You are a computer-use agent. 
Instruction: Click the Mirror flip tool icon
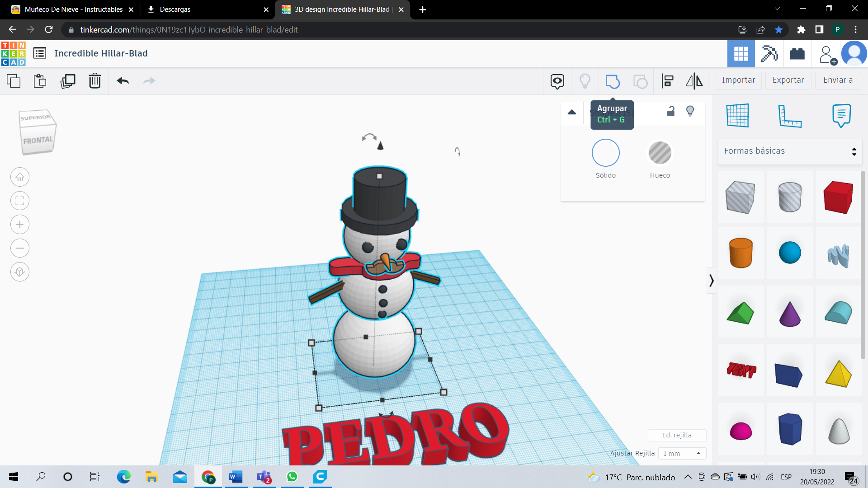[x=694, y=81]
